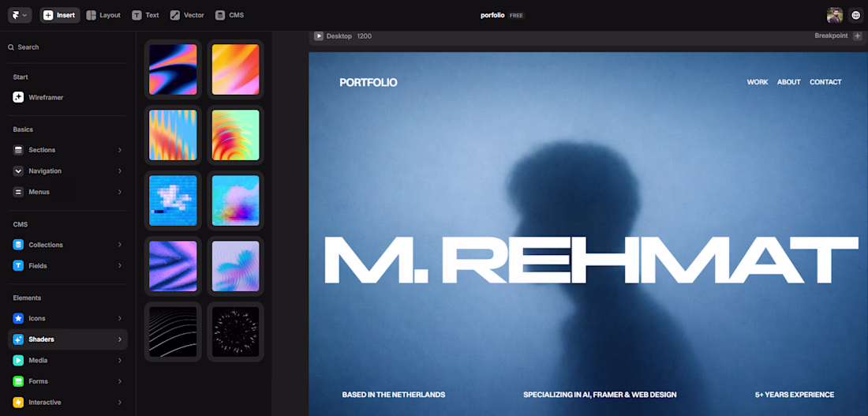Open the Framer logo main menu
The image size is (868, 416).
(20, 15)
